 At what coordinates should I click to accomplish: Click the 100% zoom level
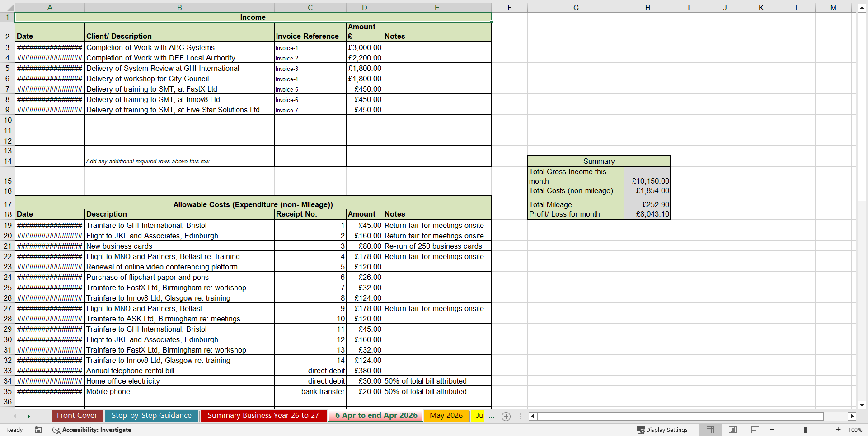click(855, 430)
